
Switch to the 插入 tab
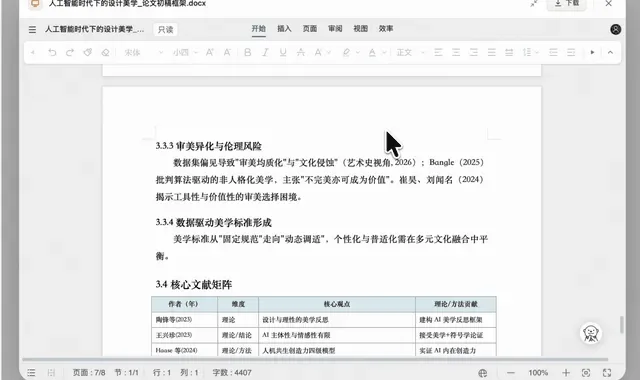(284, 29)
